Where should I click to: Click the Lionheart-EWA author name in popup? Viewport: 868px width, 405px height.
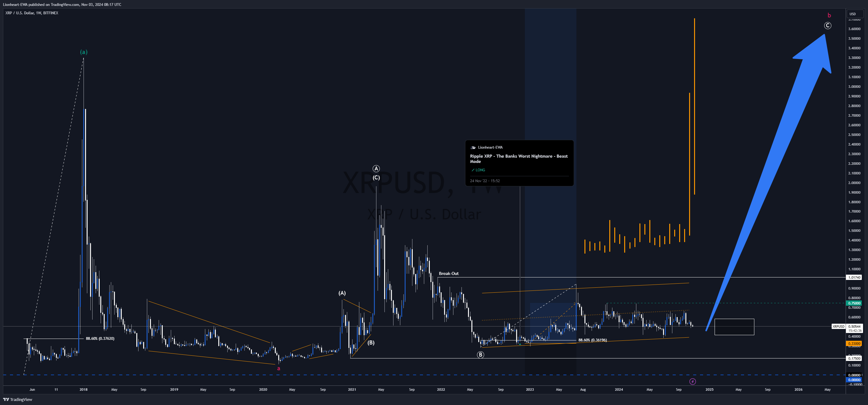[x=490, y=147]
